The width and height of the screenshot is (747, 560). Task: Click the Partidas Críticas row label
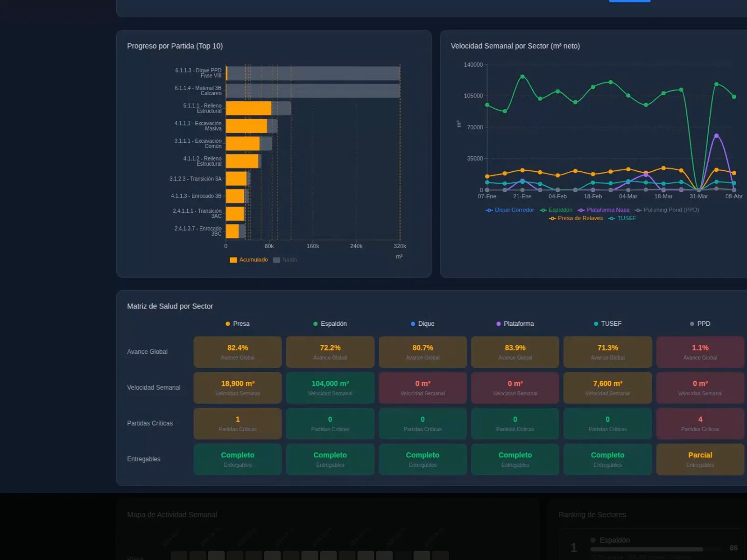(150, 423)
